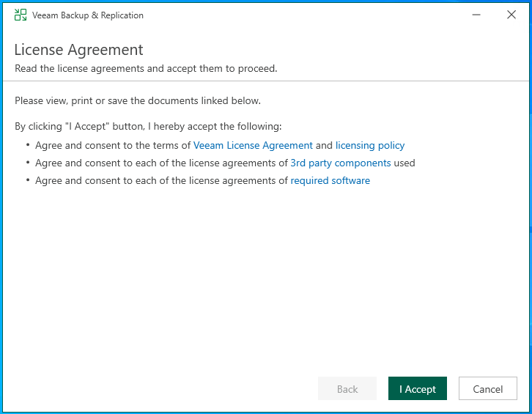Open the licensing policy link
The height and width of the screenshot is (414, 532).
[x=370, y=145]
